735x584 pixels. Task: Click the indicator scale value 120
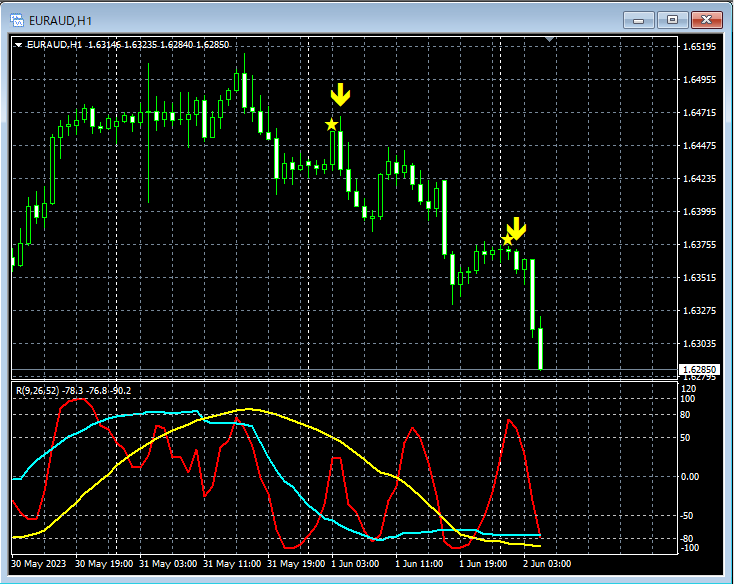tap(689, 389)
